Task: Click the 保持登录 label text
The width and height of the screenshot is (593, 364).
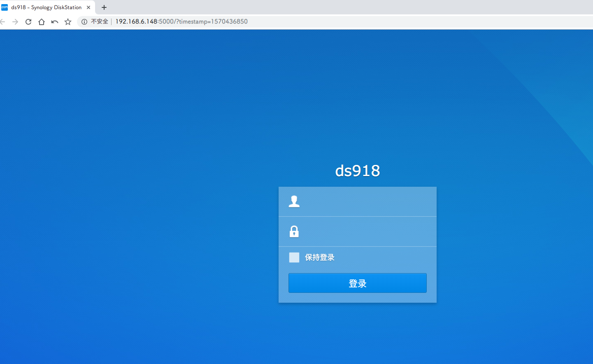Action: click(320, 257)
